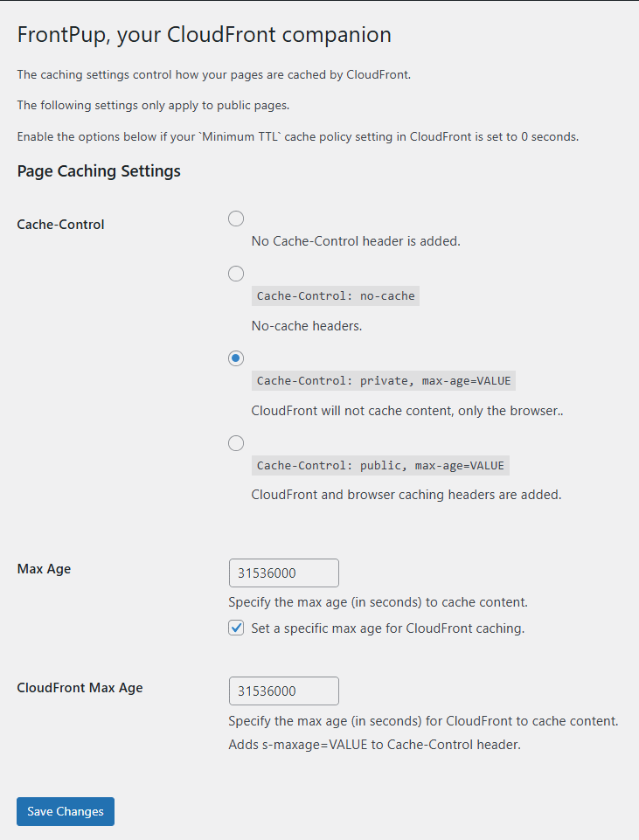The image size is (639, 840).
Task: Click the "Page Caching Settings" section heading
Action: [99, 171]
